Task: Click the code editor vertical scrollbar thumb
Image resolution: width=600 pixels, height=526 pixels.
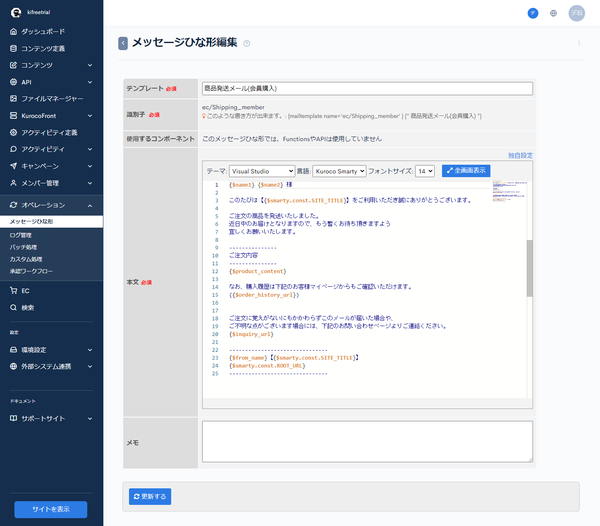Action: [x=530, y=268]
